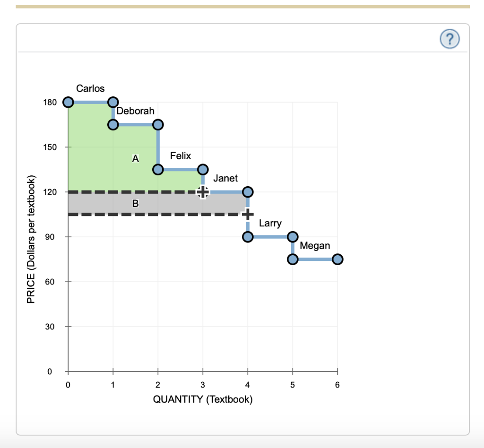Image resolution: width=484 pixels, height=448 pixels.
Task: Click Larry's point at price 90
Action: pos(247,236)
